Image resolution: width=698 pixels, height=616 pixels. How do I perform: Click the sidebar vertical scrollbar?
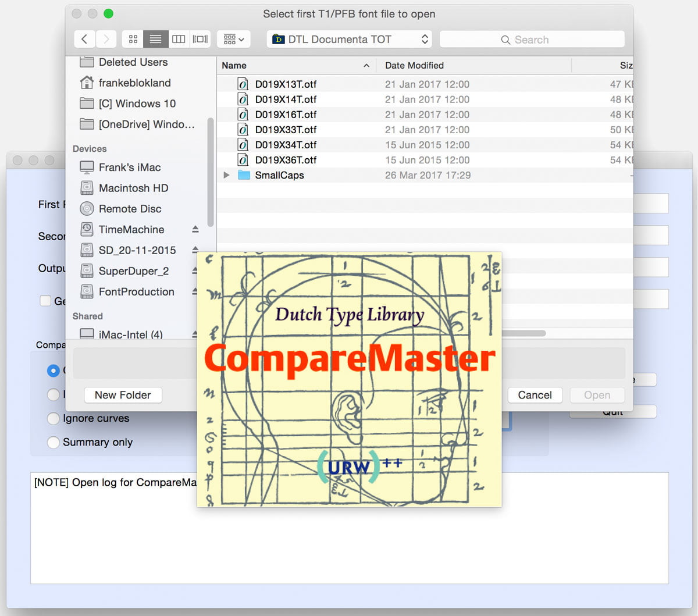[x=211, y=172]
